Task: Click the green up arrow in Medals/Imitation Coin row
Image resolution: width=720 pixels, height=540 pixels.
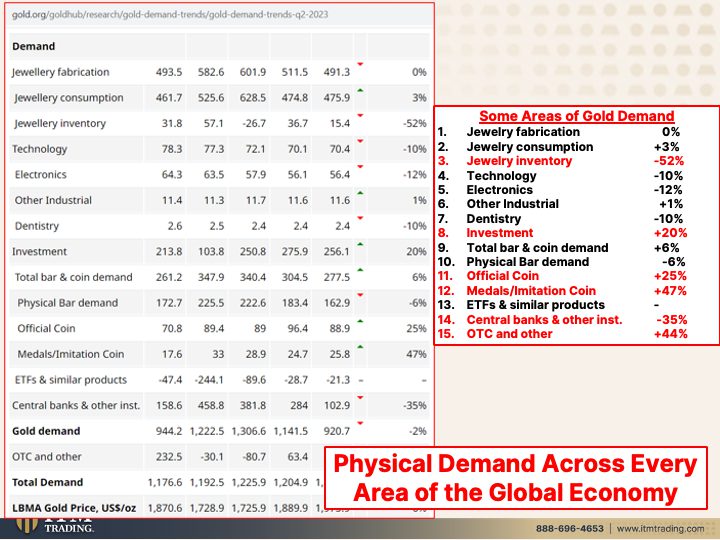Action: (360, 347)
